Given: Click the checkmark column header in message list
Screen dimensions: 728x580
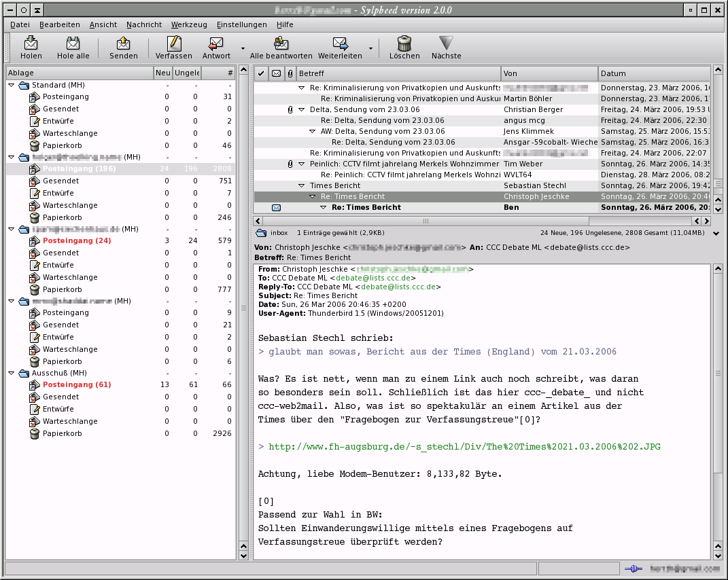Looking at the screenshot, I should [x=261, y=73].
